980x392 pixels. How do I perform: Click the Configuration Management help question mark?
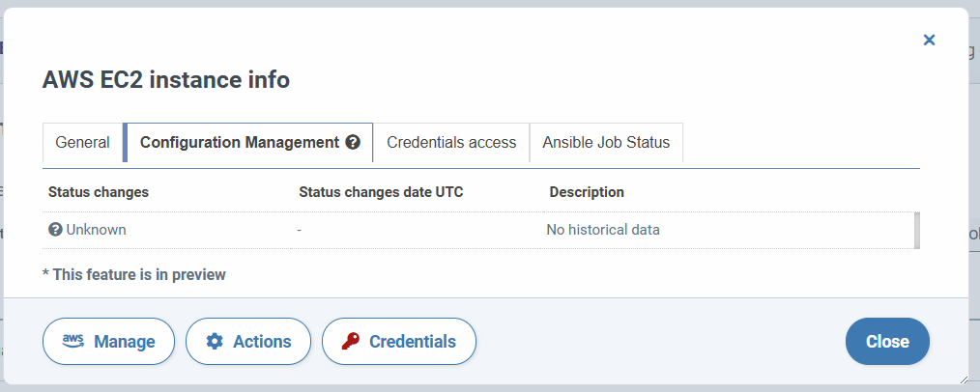pyautogui.click(x=353, y=142)
